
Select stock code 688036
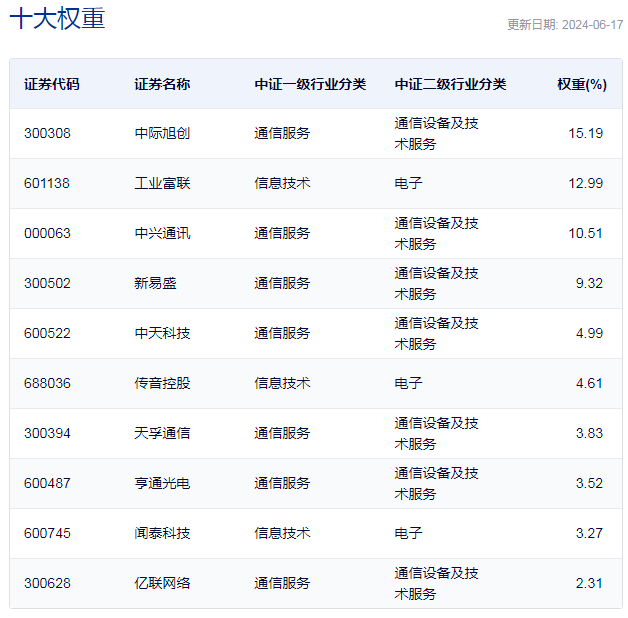pos(47,383)
